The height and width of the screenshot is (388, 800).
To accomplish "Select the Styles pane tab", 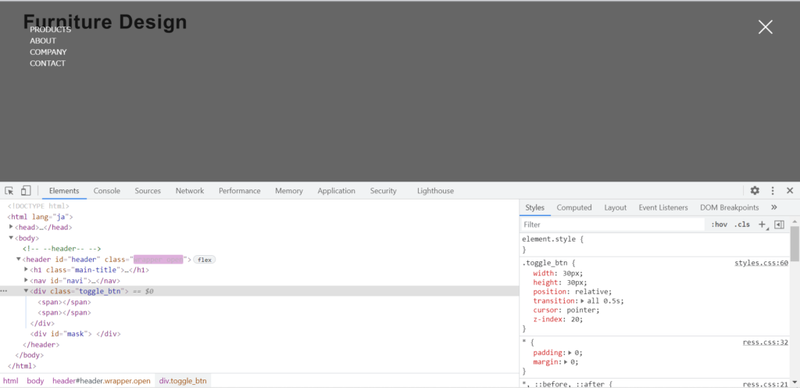I will click(x=535, y=207).
